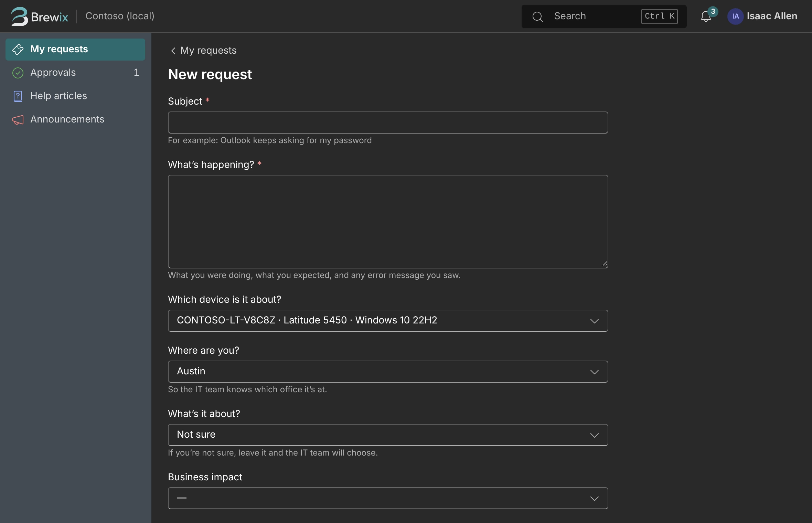Open the Business impact dropdown

coord(388,498)
